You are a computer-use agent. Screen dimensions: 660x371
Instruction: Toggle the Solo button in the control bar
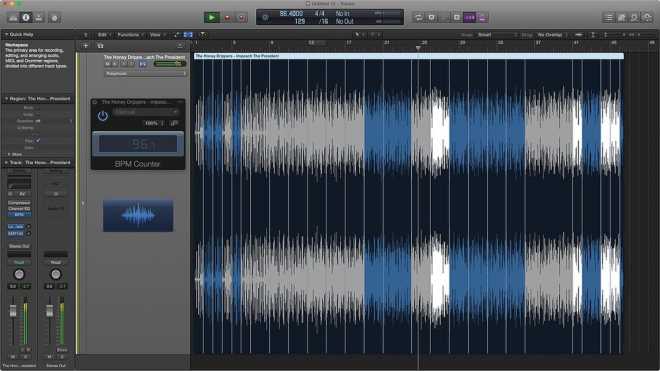tap(457, 17)
